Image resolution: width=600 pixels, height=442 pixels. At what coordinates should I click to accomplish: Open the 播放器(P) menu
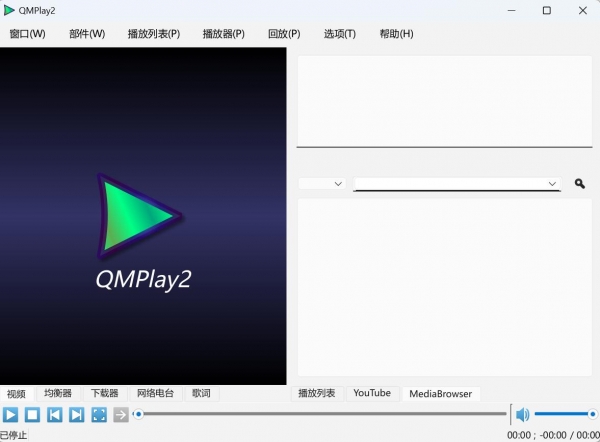[224, 34]
